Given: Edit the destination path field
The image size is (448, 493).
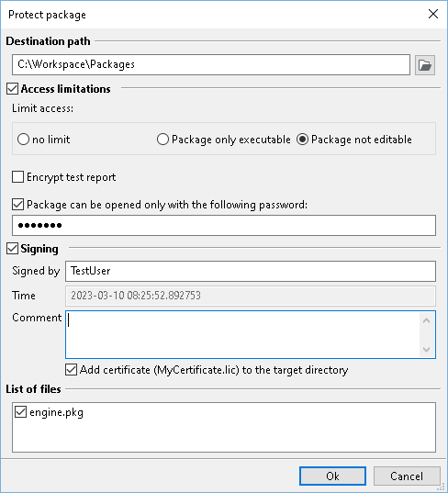Looking at the screenshot, I should coord(211,64).
